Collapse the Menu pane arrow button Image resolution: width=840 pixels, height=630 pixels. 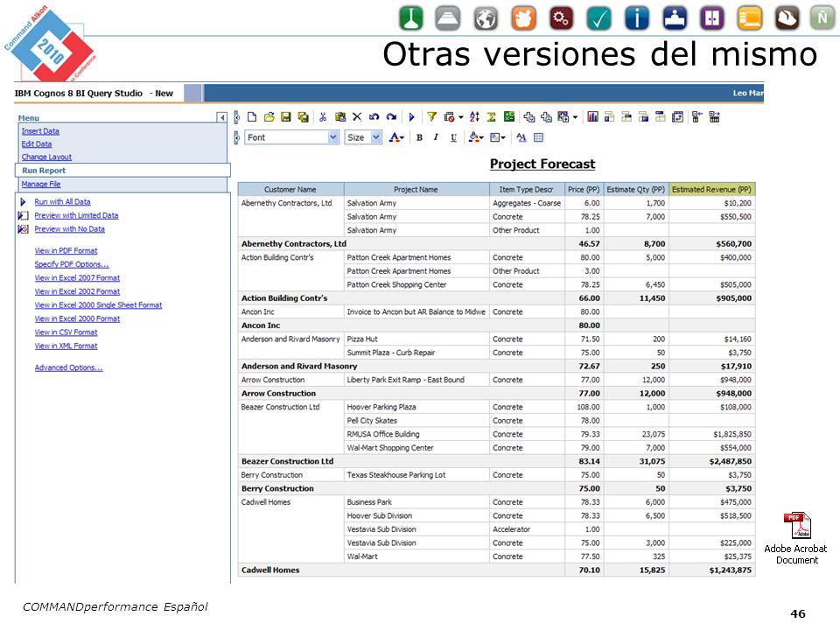pyautogui.click(x=221, y=117)
